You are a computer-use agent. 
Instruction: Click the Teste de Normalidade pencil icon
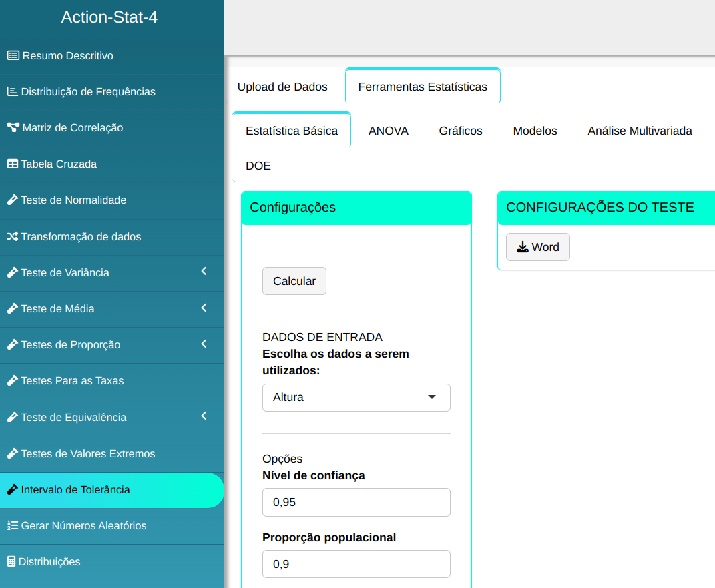coord(12,200)
